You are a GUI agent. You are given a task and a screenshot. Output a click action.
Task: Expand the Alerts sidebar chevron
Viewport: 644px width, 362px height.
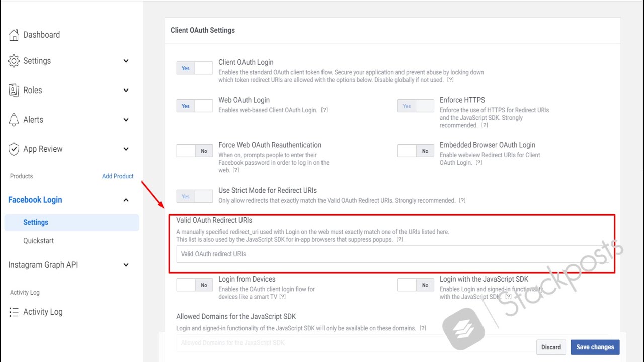(x=126, y=120)
